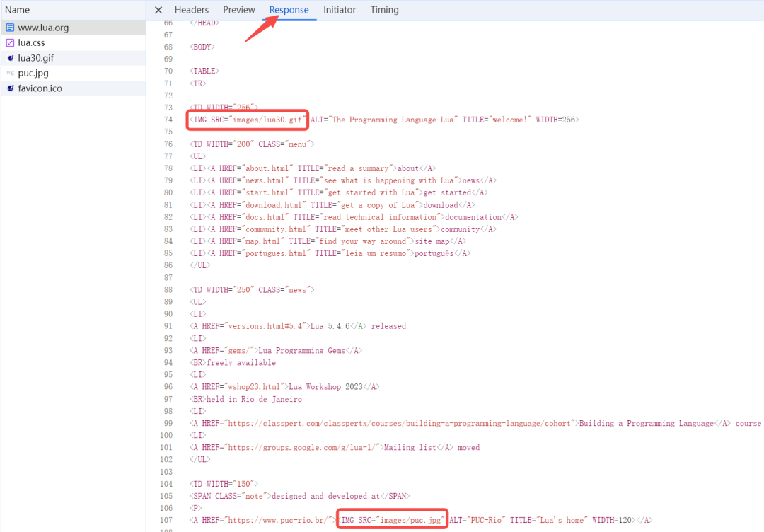
Task: Select the puc.jpg request row
Action: (x=33, y=73)
